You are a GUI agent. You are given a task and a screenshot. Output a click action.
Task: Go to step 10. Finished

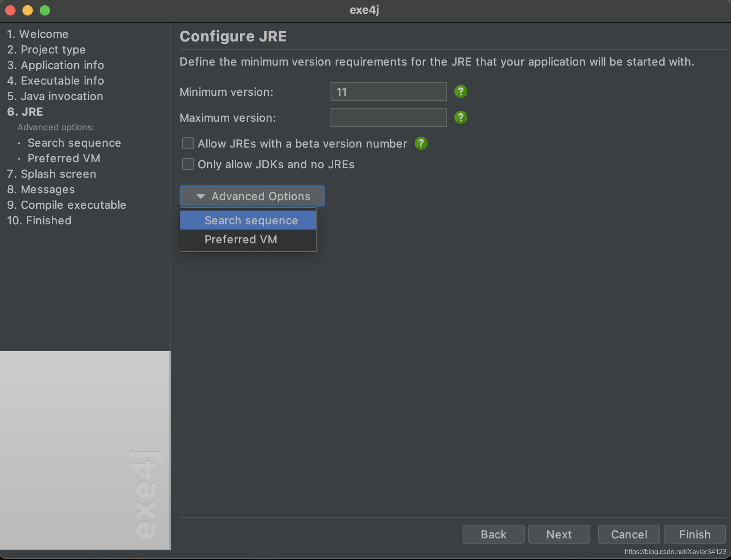[39, 220]
